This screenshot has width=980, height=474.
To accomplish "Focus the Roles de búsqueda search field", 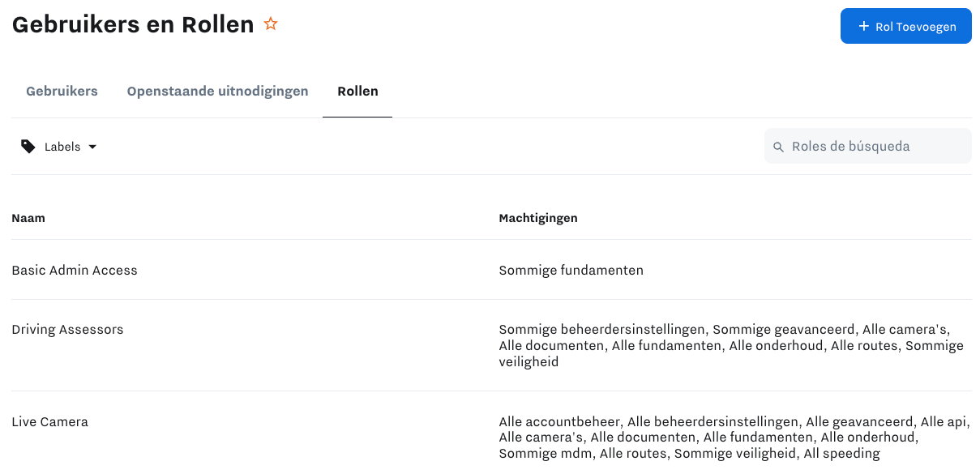I will pos(875,147).
